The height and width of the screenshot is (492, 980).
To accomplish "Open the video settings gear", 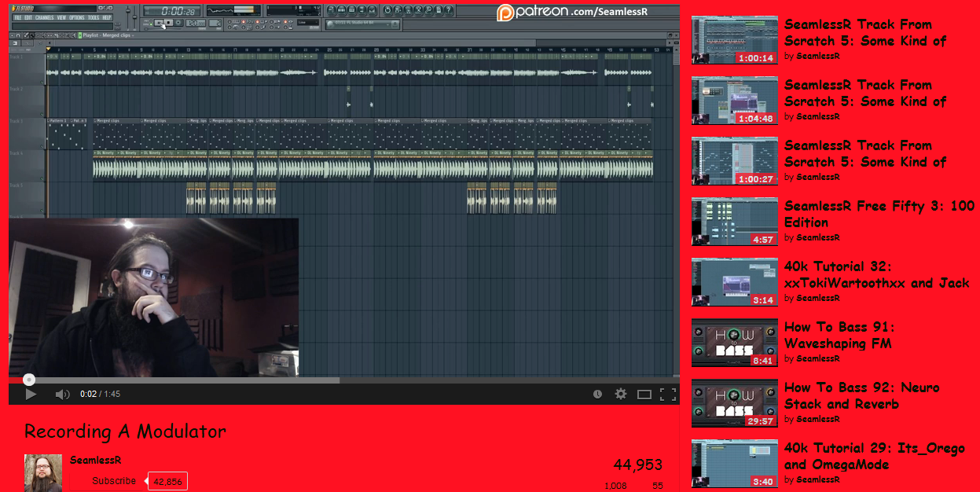I will pos(620,394).
